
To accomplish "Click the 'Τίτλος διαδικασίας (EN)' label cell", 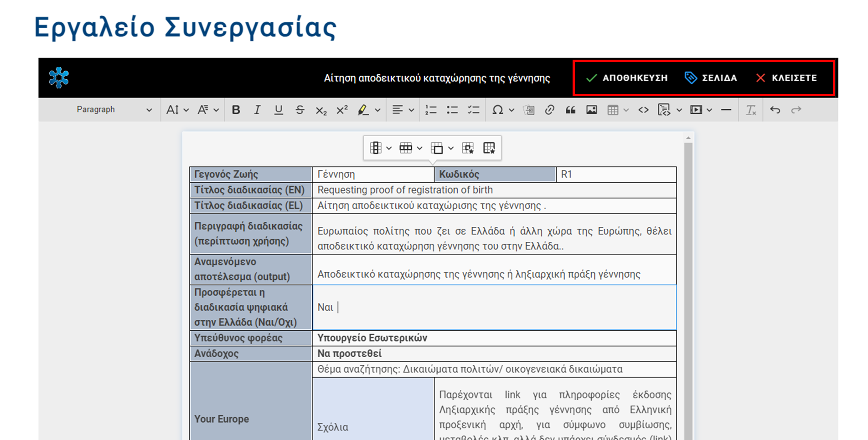I will point(251,190).
